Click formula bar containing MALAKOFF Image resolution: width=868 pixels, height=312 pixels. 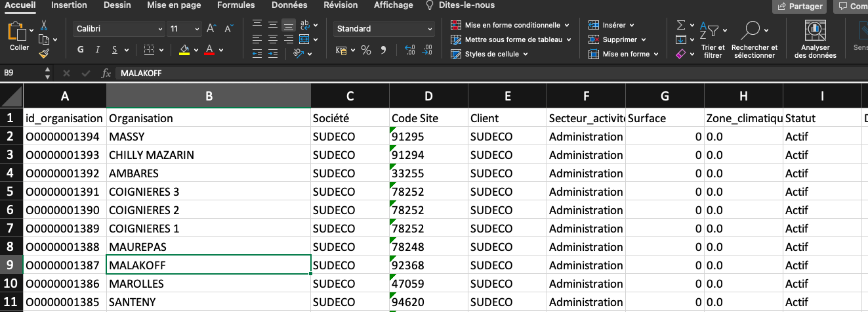(x=491, y=73)
